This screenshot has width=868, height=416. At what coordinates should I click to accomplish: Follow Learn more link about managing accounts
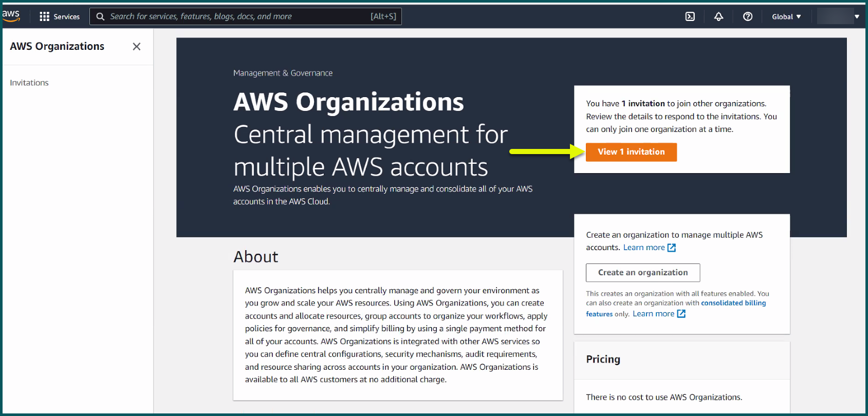pos(644,248)
